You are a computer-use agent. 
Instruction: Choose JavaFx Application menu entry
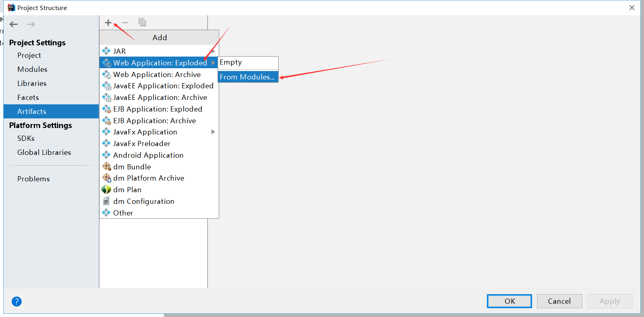(x=159, y=132)
